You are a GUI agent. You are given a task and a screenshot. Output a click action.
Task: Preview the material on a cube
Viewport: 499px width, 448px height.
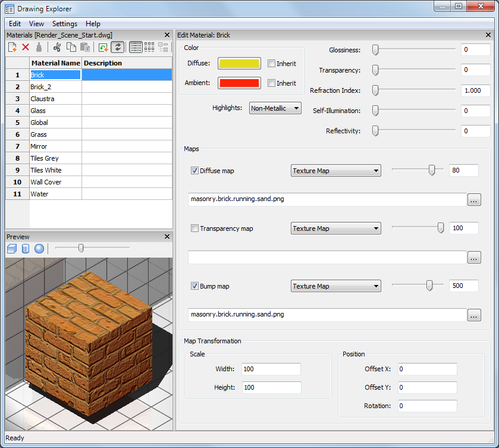(12, 249)
